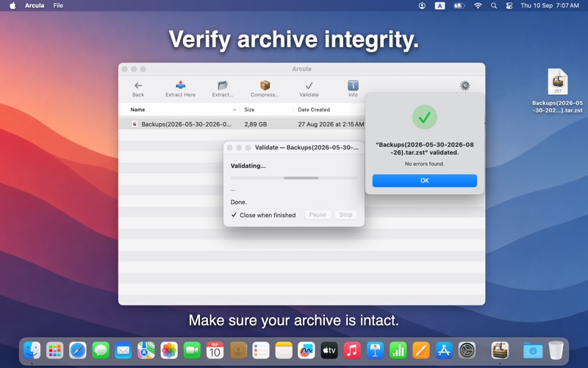Click the validation progress bar
The height and width of the screenshot is (368, 588).
click(293, 178)
